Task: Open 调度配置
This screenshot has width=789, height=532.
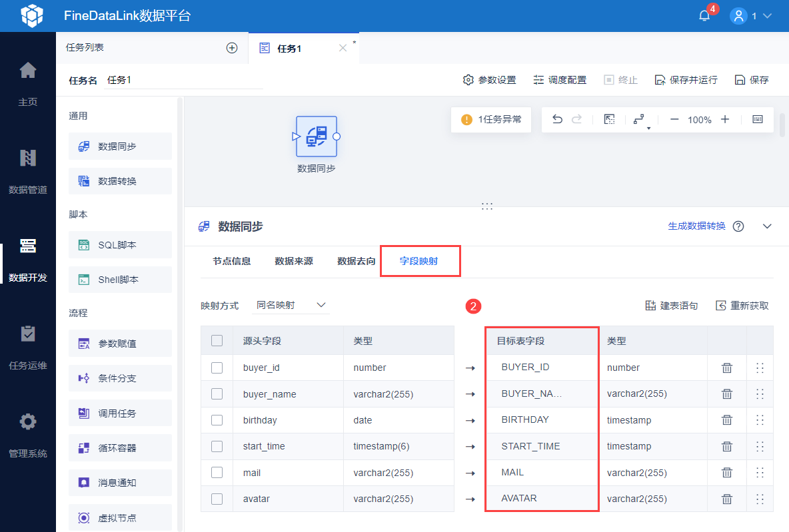Action: [560, 80]
